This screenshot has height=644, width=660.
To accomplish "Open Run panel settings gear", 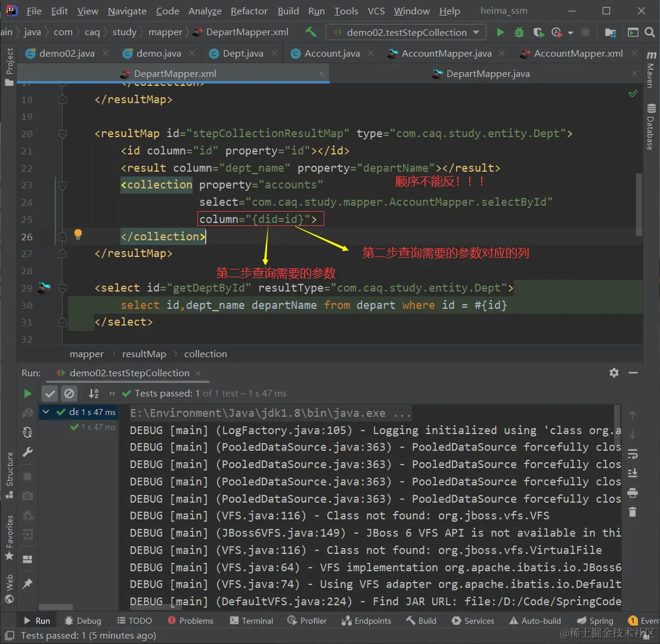I will coord(613,373).
